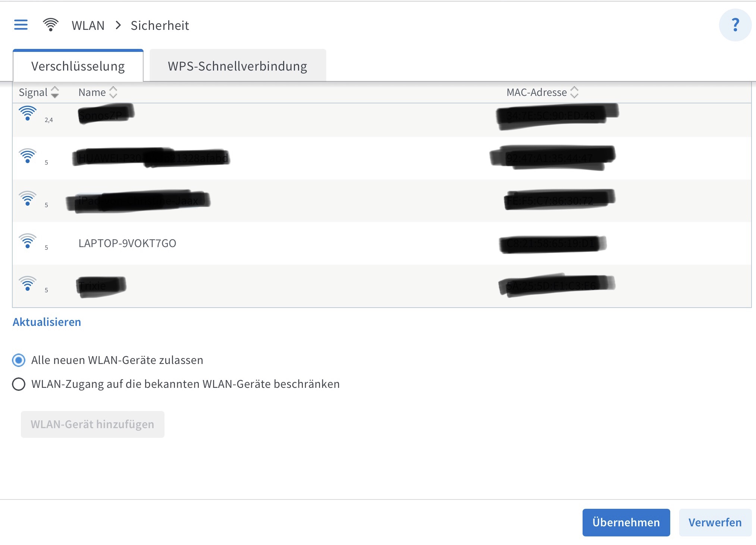Click the Übernehmen button

pos(626,522)
